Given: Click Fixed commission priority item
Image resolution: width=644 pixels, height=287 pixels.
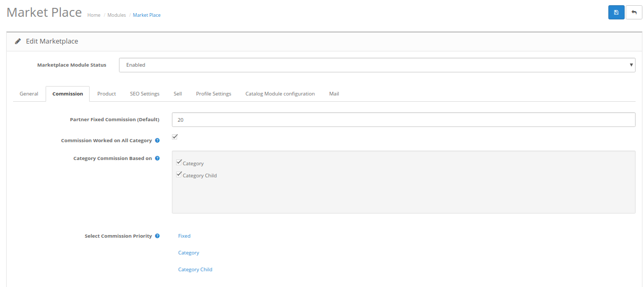Looking at the screenshot, I should 184,236.
